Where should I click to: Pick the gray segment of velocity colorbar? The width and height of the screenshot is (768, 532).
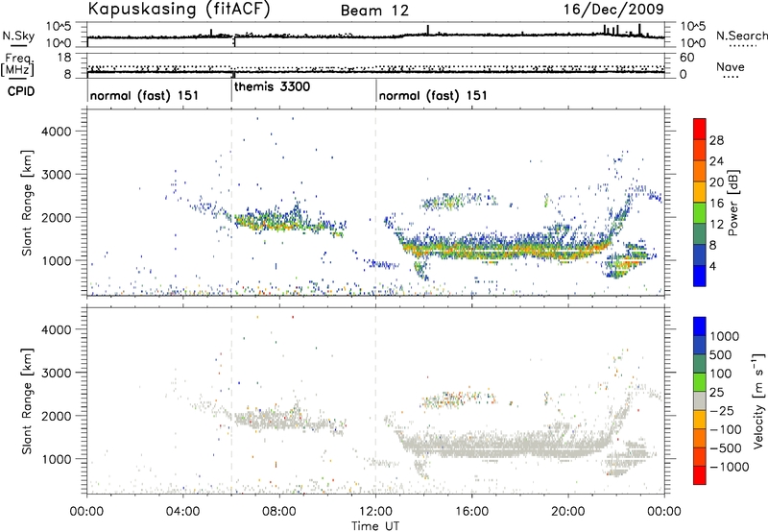click(x=700, y=400)
